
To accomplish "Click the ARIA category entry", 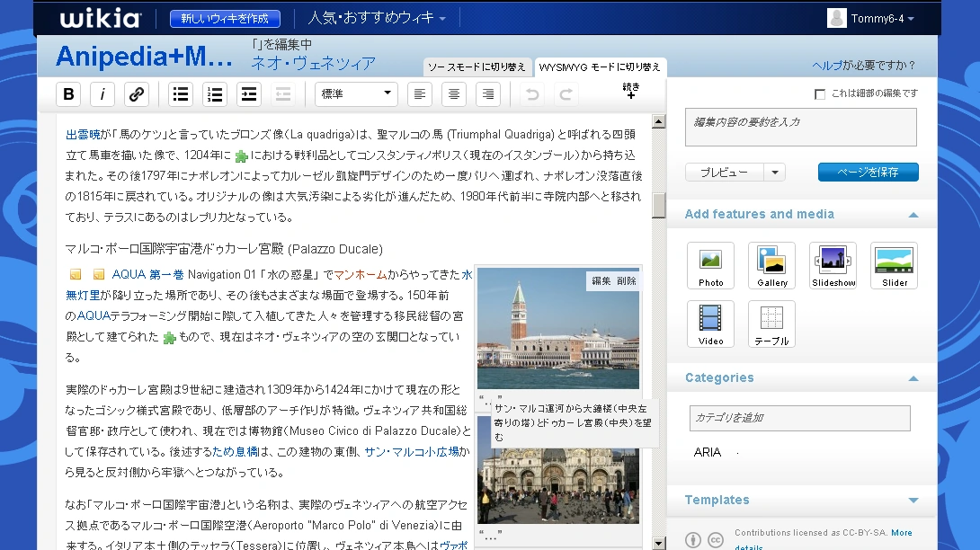I will tap(707, 452).
